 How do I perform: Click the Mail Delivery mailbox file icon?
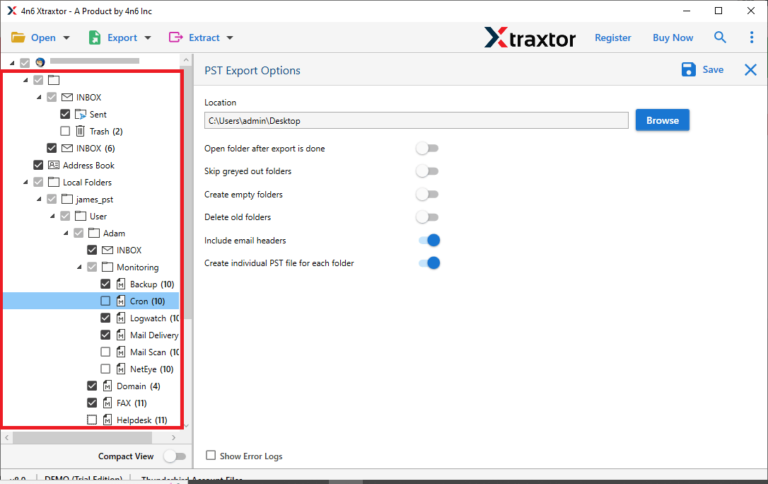click(x=120, y=335)
